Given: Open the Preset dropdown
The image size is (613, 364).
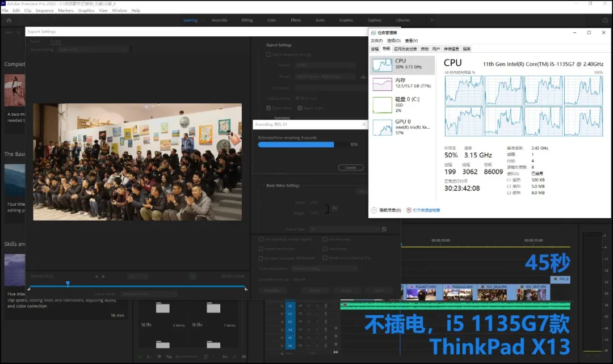Looking at the screenshot, I should tap(325, 77).
